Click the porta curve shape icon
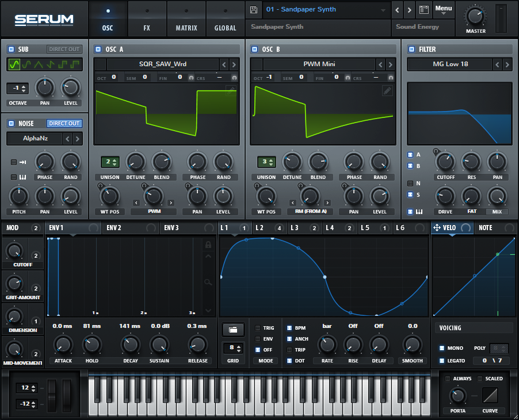 pos(490,395)
